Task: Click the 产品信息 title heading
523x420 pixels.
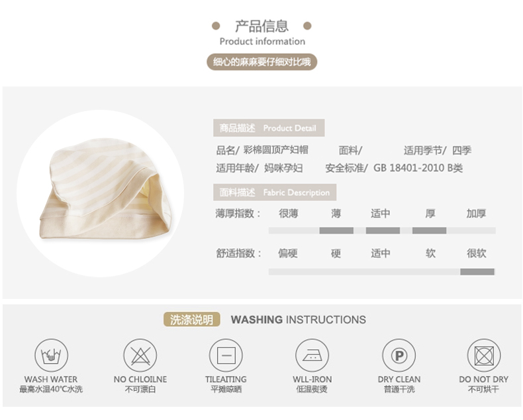Action: (x=262, y=26)
